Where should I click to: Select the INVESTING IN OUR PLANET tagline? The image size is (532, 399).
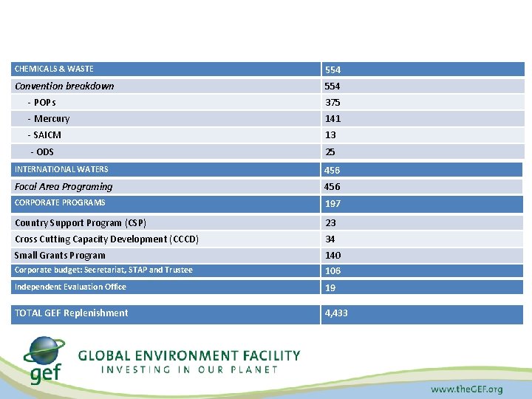[x=189, y=369]
